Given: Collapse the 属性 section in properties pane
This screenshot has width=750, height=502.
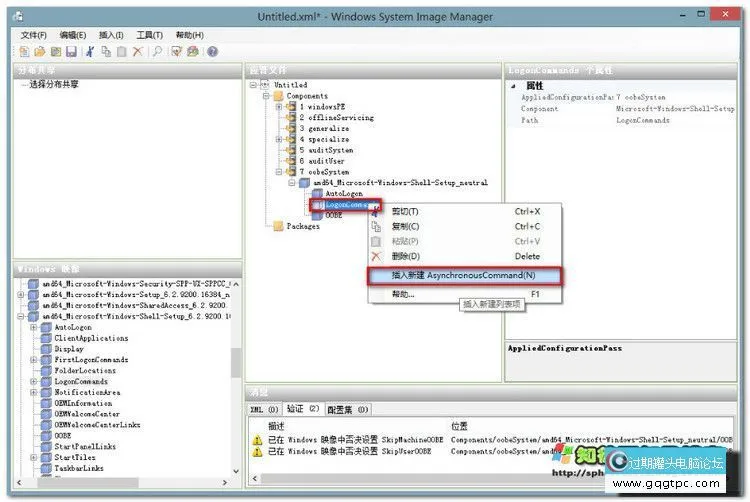Looking at the screenshot, I should click(x=514, y=86).
